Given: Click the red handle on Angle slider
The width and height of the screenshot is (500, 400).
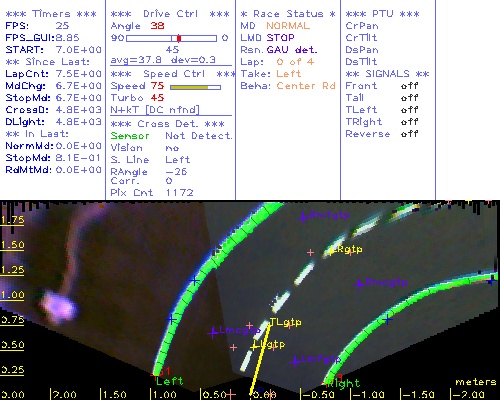Looking at the screenshot, I should 179,38.
